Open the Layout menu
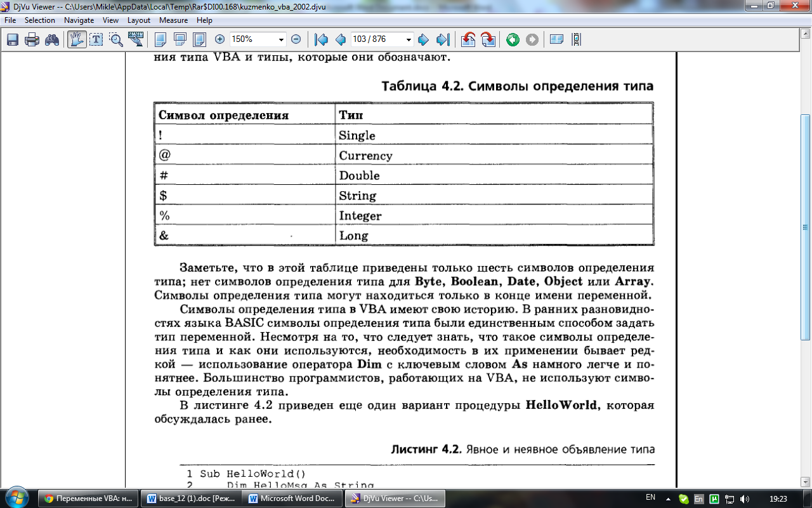Screen dimensions: 812x508 [x=139, y=20]
